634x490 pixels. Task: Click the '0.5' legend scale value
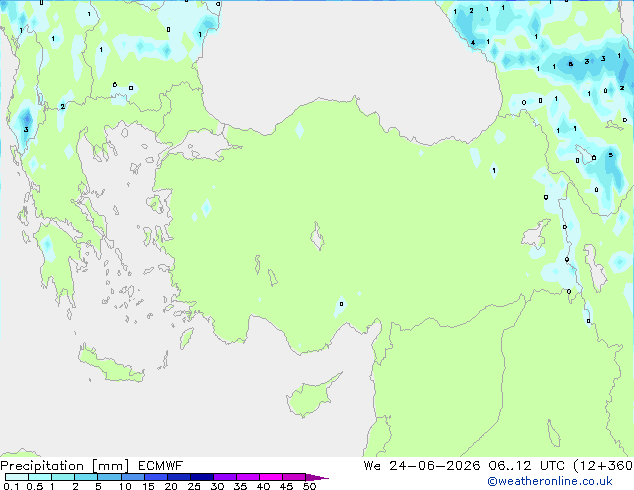(x=35, y=486)
